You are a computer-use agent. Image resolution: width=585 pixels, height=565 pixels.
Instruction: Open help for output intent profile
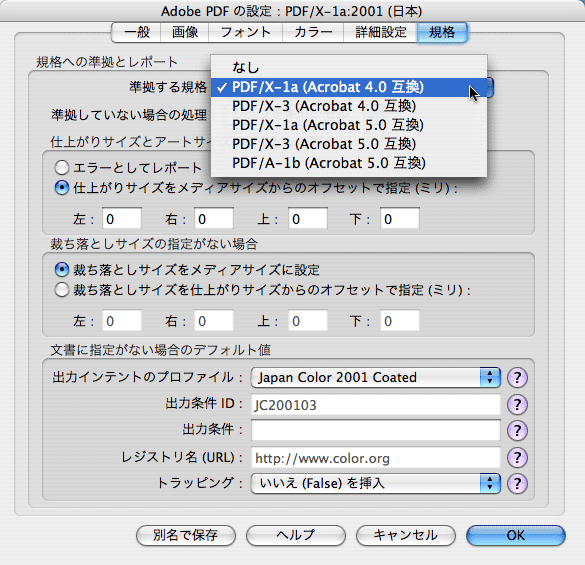click(517, 378)
